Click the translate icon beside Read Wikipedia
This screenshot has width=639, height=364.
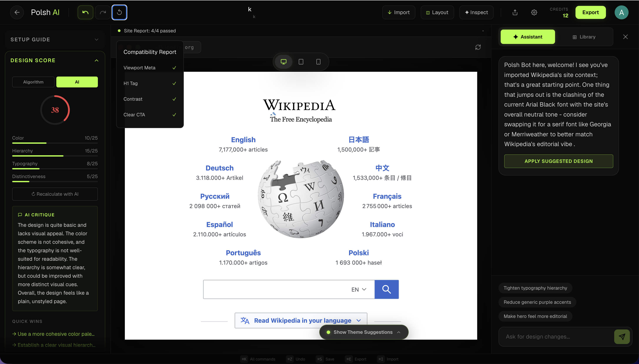pyautogui.click(x=245, y=320)
